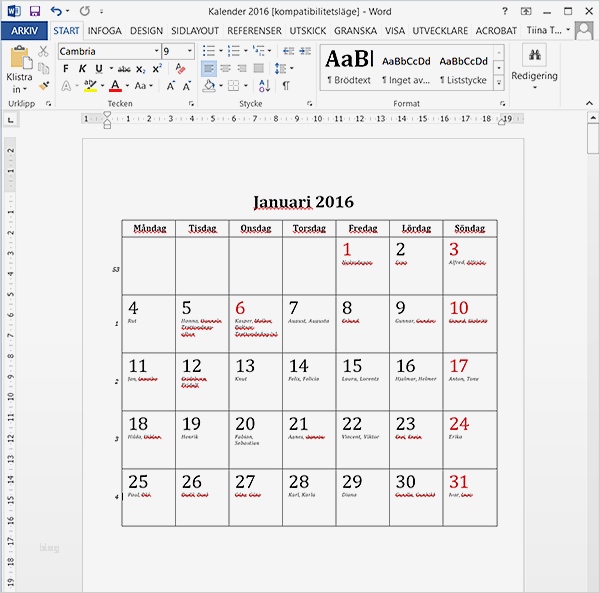600x593 pixels.
Task: Right align the paragraph
Action: [242, 68]
